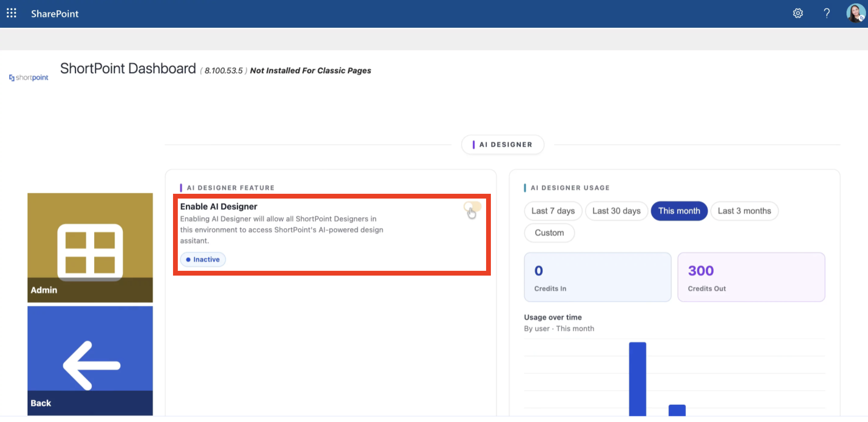868x422 pixels.
Task: Select the Last 30 days filter
Action: (617, 211)
